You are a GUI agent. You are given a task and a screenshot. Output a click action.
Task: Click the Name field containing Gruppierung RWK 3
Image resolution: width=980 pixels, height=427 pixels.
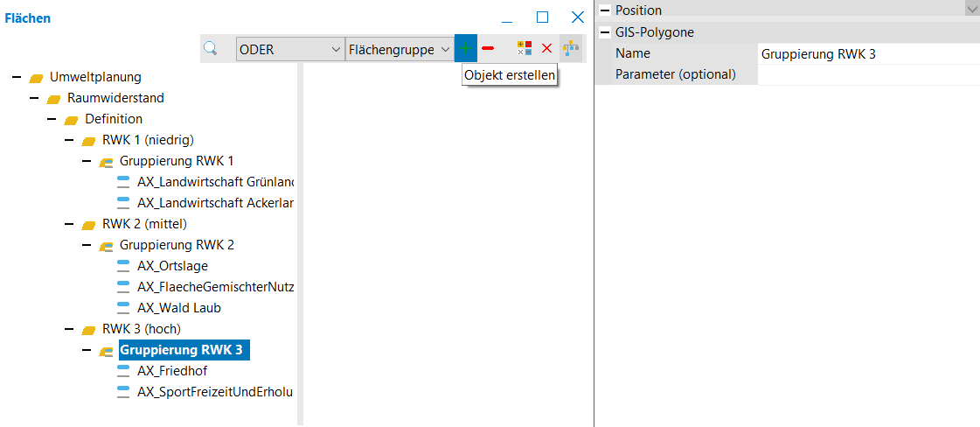coord(867,53)
